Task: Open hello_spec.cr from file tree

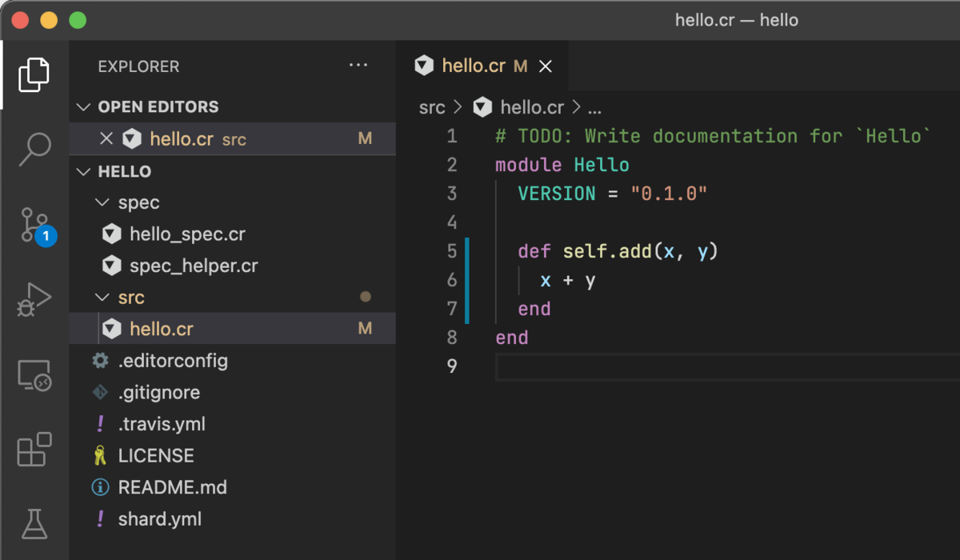Action: [x=187, y=234]
